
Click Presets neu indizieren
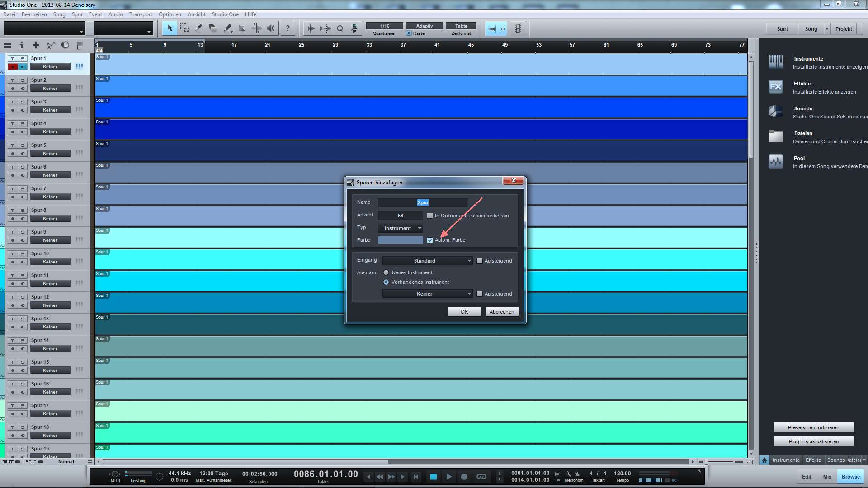[x=813, y=427]
